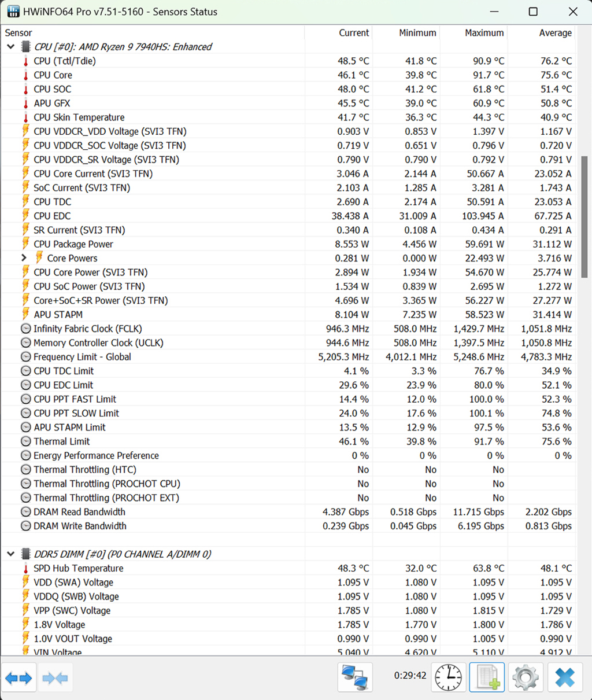Select the CPU PPT SLOW Limit row

click(288, 413)
